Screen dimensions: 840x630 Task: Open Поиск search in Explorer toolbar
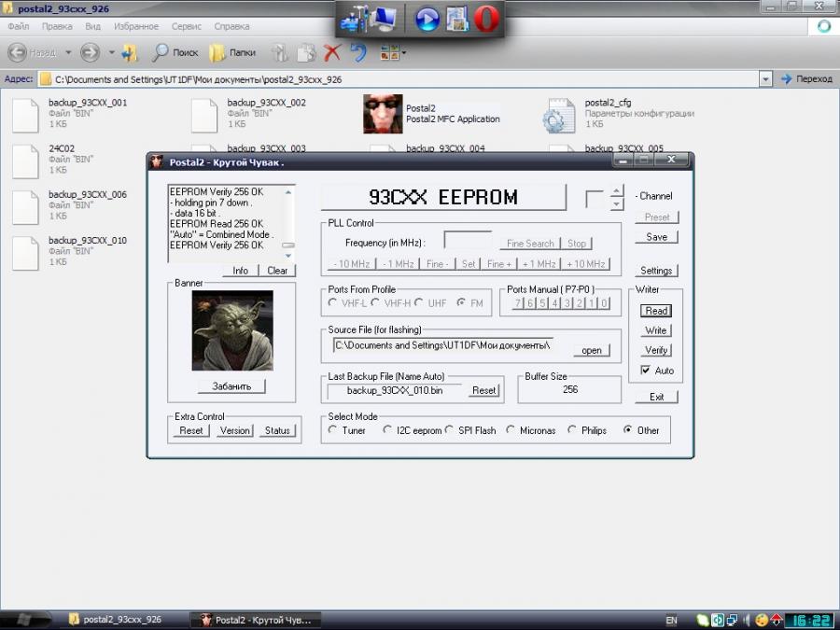175,52
